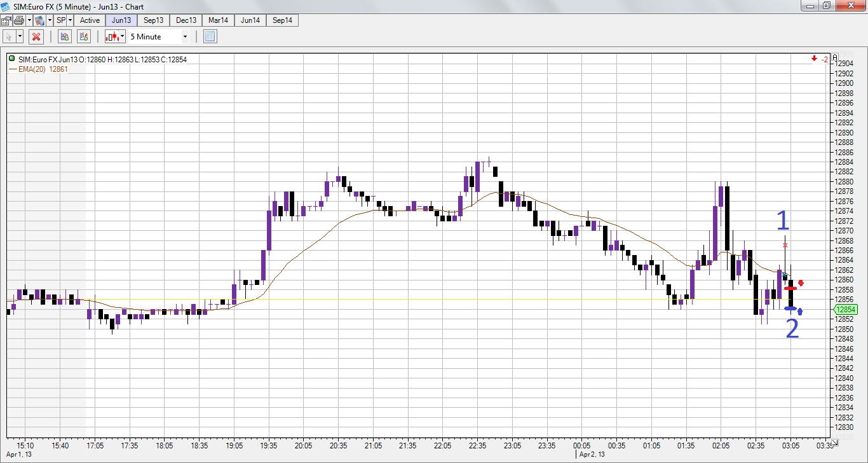The image size is (868, 463).
Task: Click the chart window icon in title bar
Action: pyautogui.click(x=6, y=6)
